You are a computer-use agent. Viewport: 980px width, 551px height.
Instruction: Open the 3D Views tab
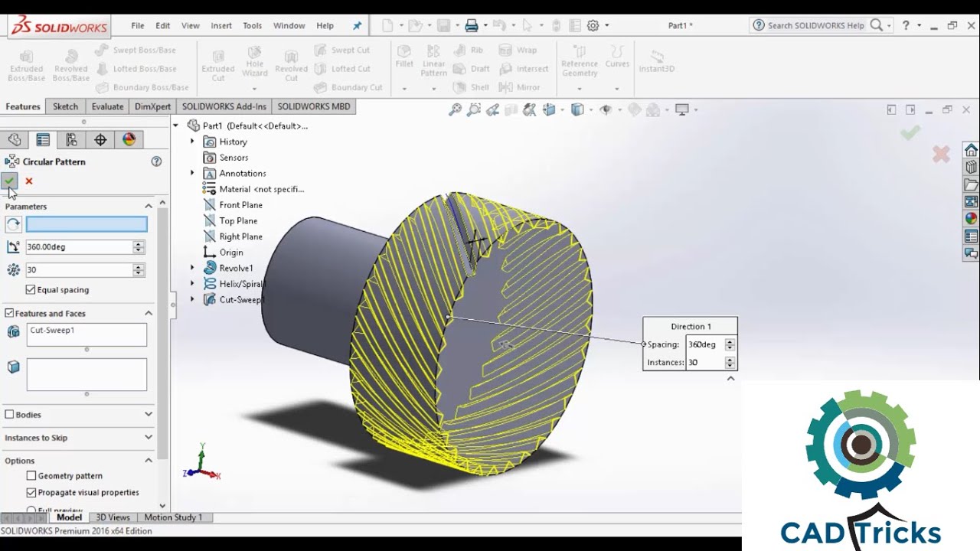coord(113,517)
